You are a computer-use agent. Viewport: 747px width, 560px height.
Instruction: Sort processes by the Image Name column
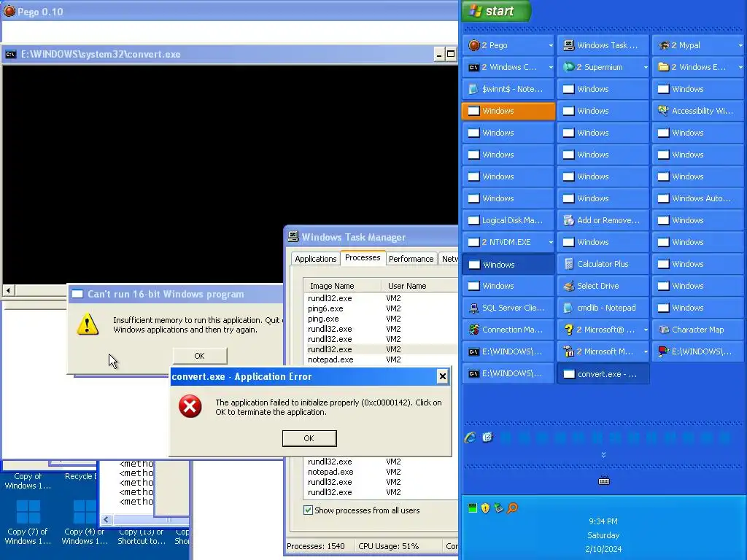click(x=342, y=286)
